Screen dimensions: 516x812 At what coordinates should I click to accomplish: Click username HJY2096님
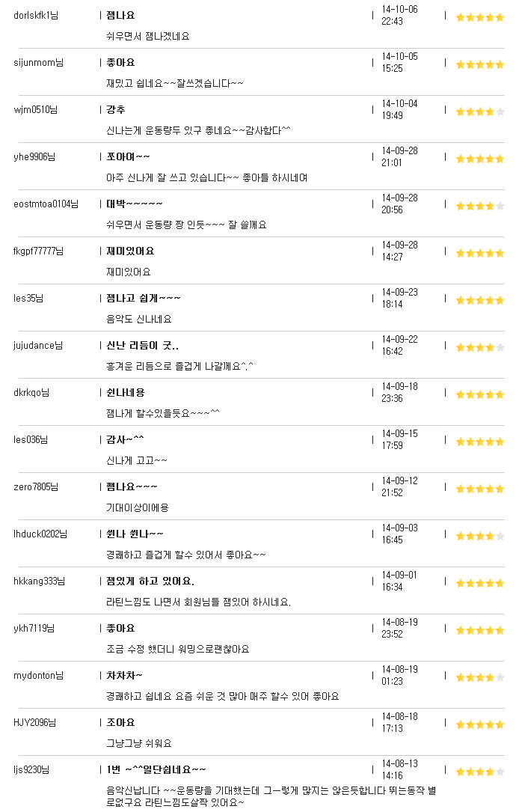[x=34, y=722]
